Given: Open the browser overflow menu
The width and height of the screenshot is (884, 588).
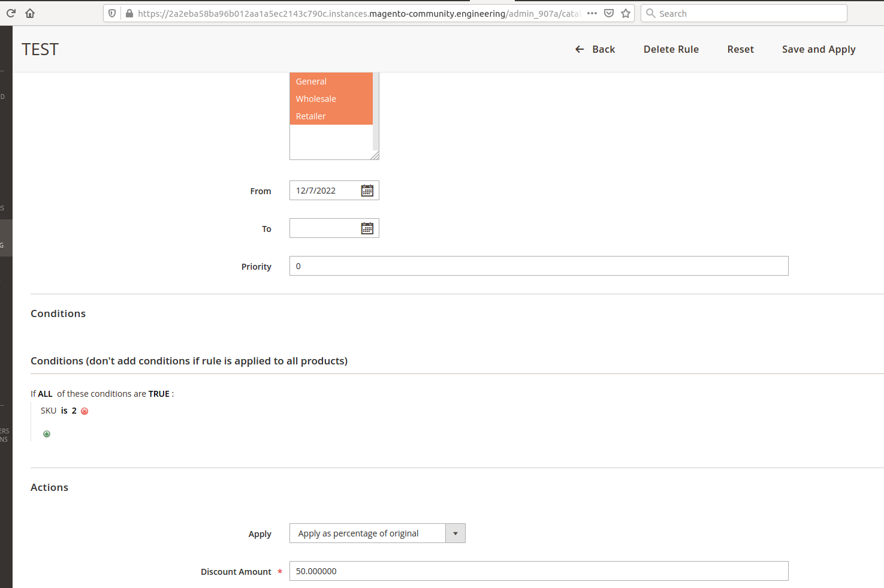Looking at the screenshot, I should coord(592,13).
